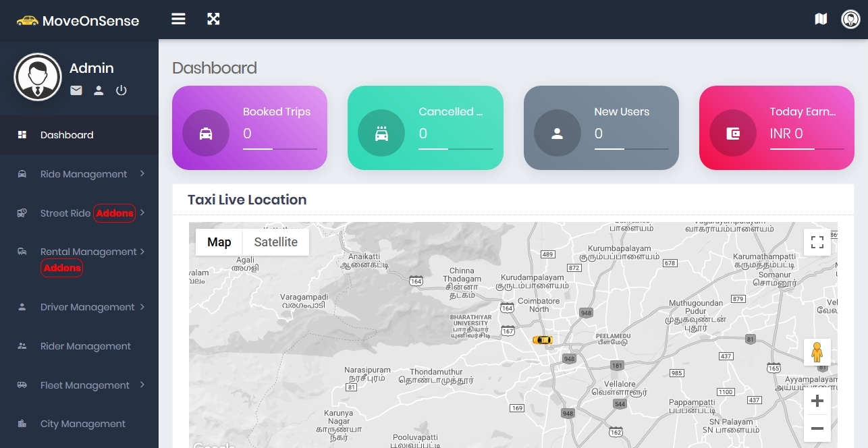This screenshot has height=448, width=868.
Task: Click the Rider Management people icon
Action: (x=22, y=346)
